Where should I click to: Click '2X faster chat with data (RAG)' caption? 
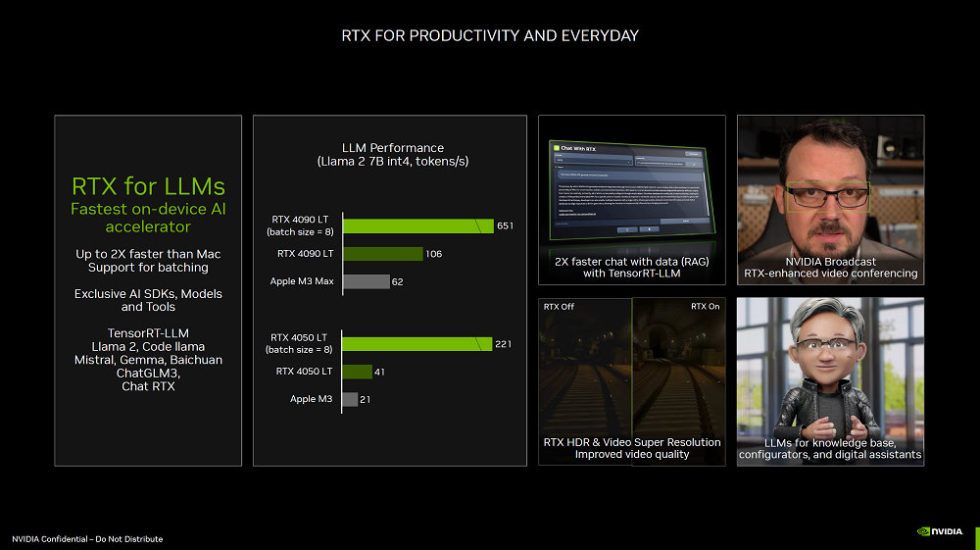click(632, 261)
